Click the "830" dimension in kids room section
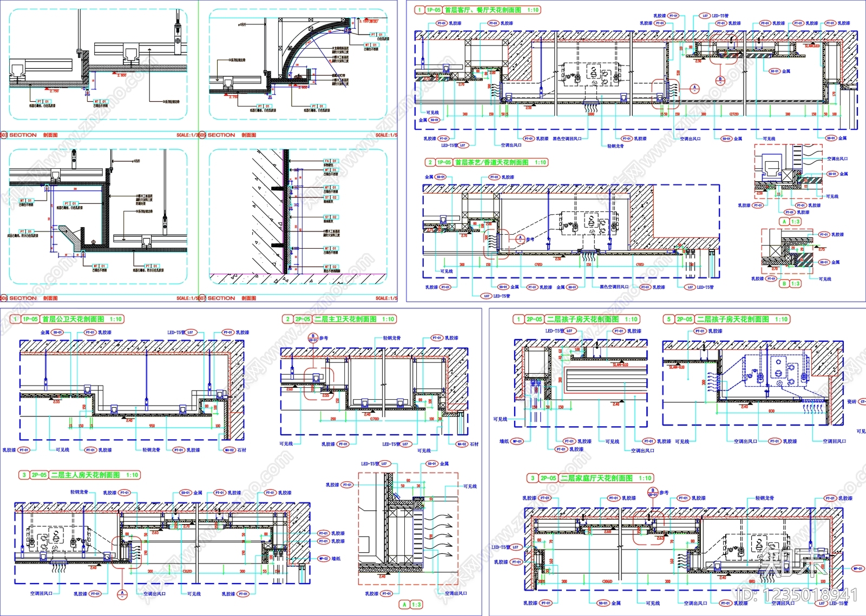 tap(771, 411)
